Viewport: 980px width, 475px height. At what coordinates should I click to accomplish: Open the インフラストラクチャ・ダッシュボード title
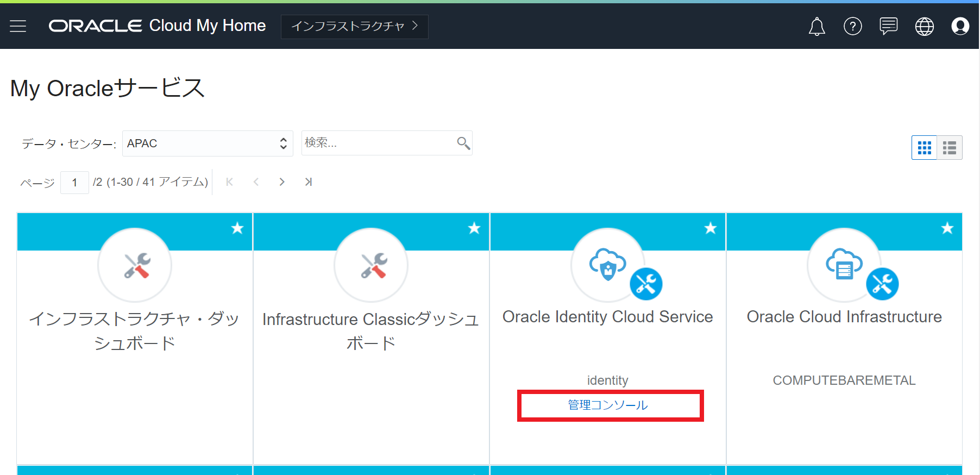135,331
